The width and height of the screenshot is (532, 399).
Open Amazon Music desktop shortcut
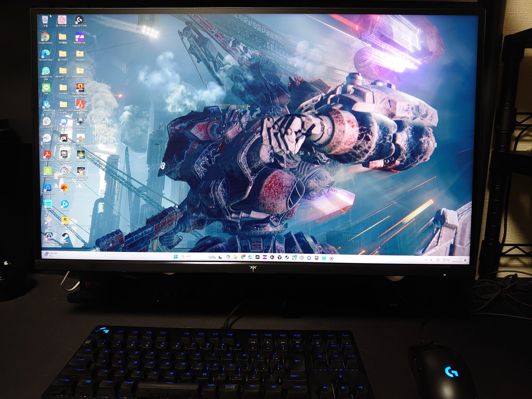[48, 205]
